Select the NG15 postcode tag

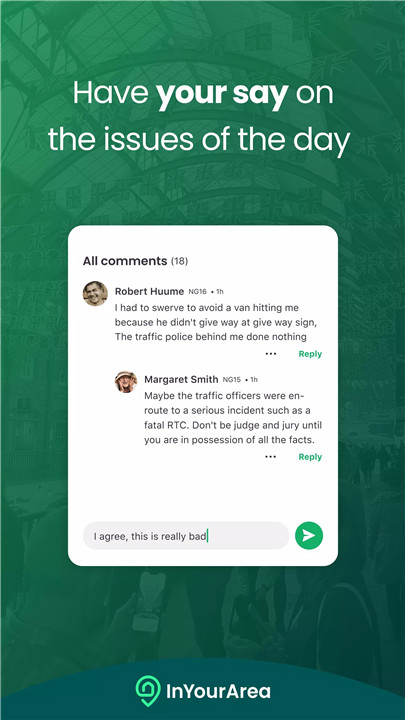point(231,380)
